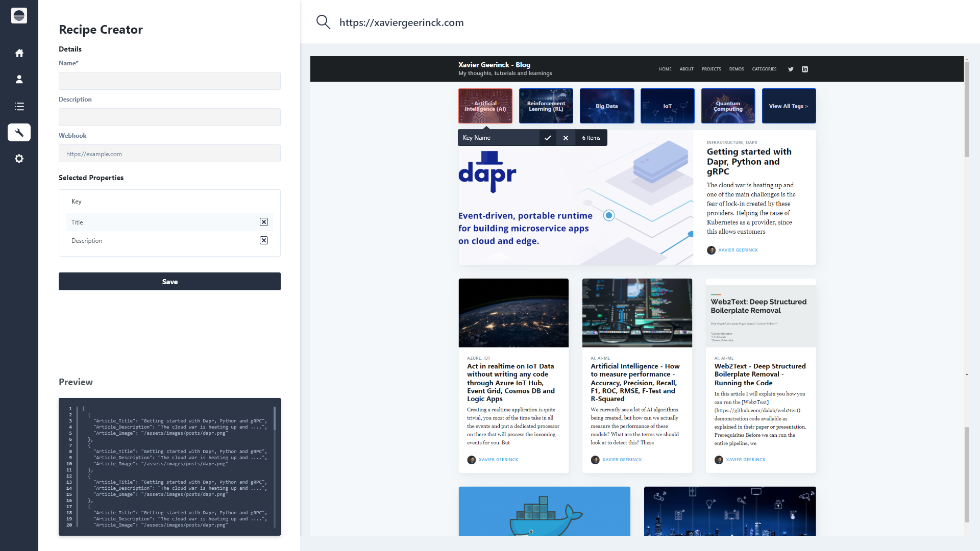Select the Artificial Intelligence tag thumbnail
980x551 pixels.
[x=485, y=106]
